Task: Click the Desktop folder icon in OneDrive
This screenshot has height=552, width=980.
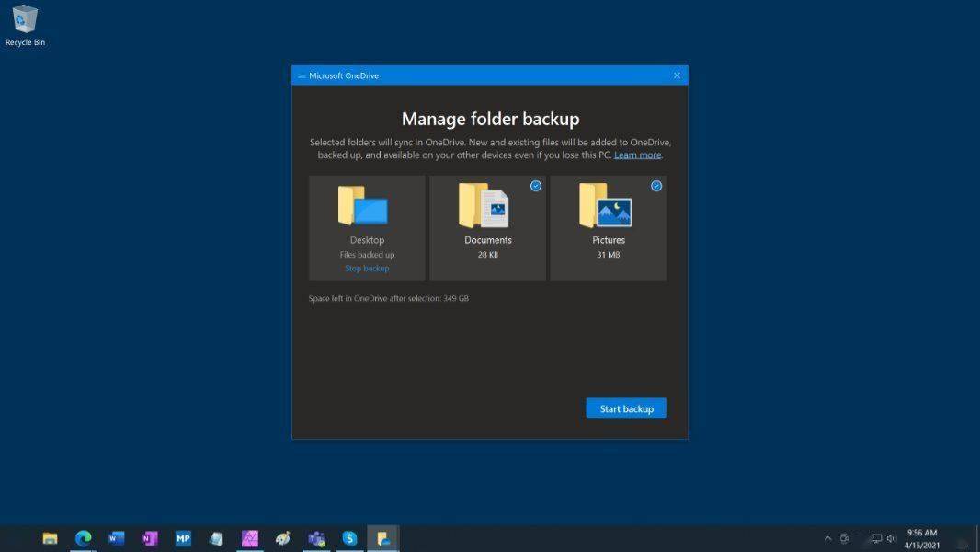Action: (363, 205)
